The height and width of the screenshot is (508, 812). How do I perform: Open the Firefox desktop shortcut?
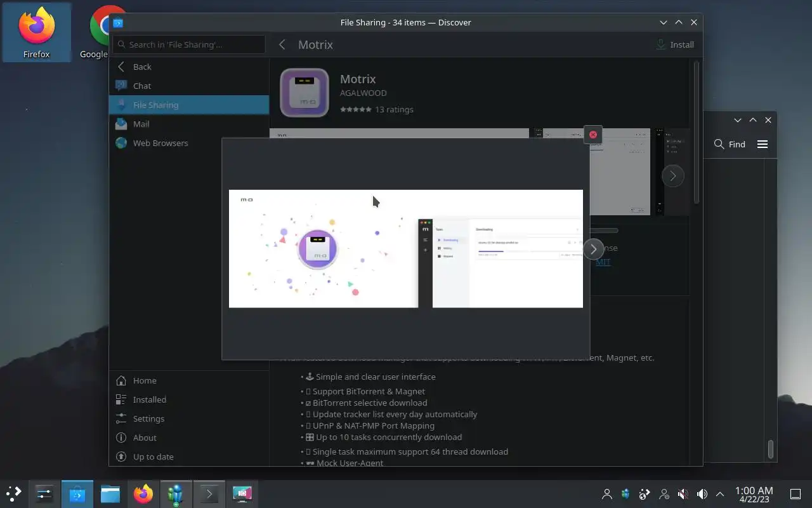(x=36, y=33)
